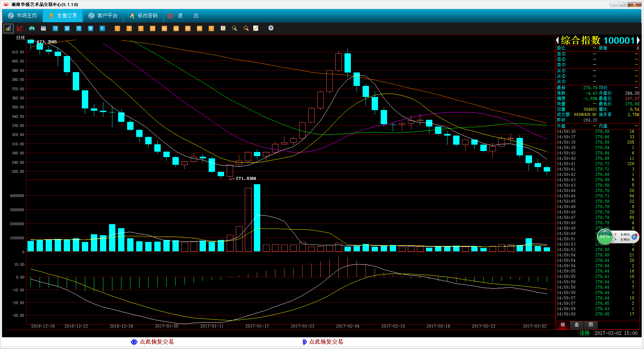Switch to the 盘 tab
644x349 pixels.
(x=577, y=325)
